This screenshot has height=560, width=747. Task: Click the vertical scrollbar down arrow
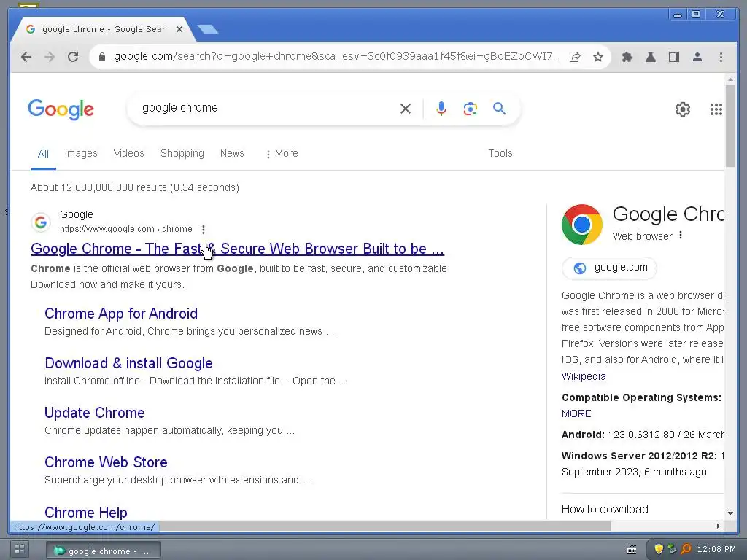coord(730,513)
